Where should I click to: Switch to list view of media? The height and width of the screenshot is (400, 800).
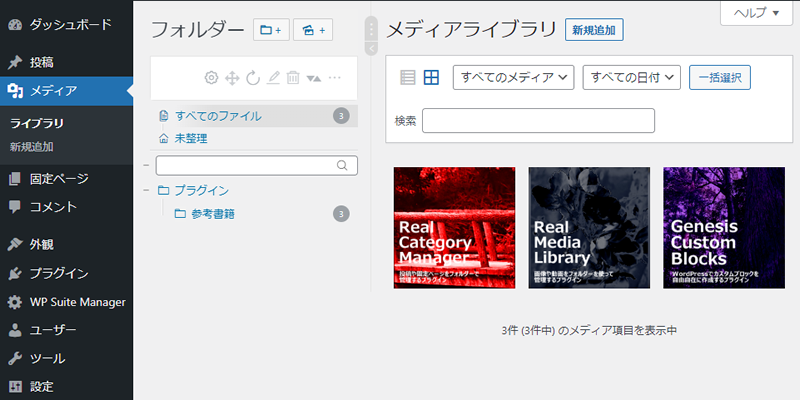[408, 78]
